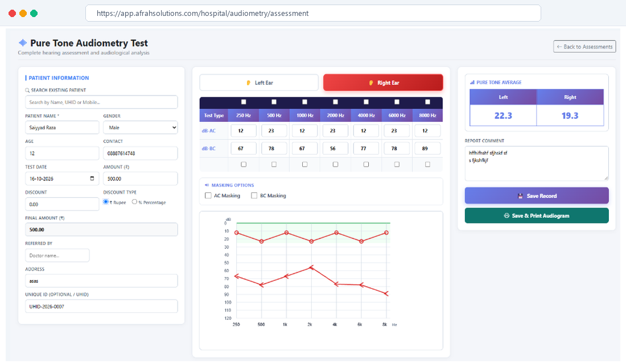The image size is (626, 364).
Task: Select the Rupee discount type
Action: [106, 202]
